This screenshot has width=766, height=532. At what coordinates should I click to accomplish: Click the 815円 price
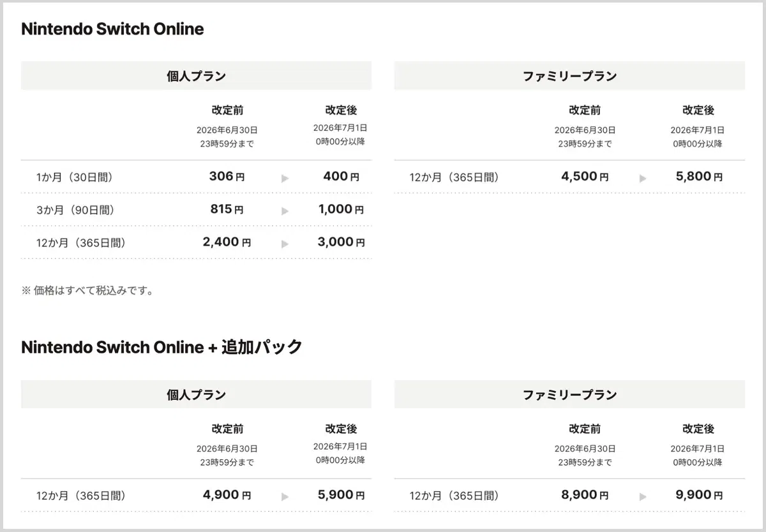[227, 209]
